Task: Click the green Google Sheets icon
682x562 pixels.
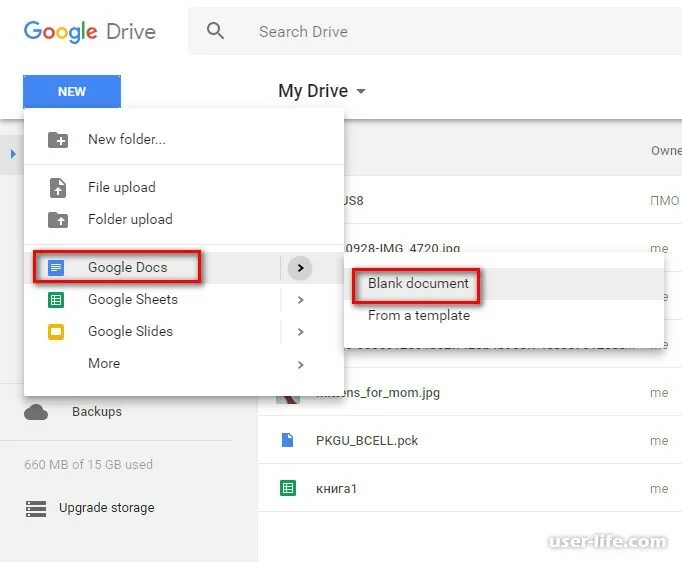Action: 56,300
